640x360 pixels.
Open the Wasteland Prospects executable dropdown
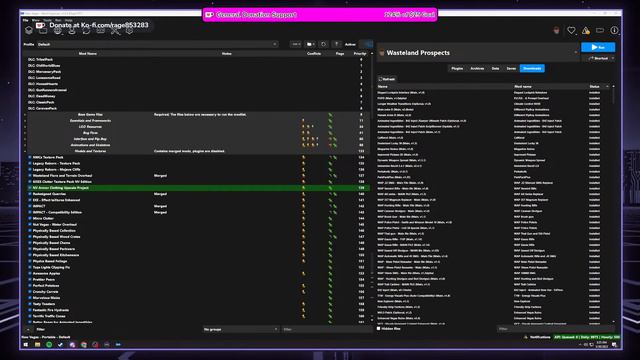[478, 53]
